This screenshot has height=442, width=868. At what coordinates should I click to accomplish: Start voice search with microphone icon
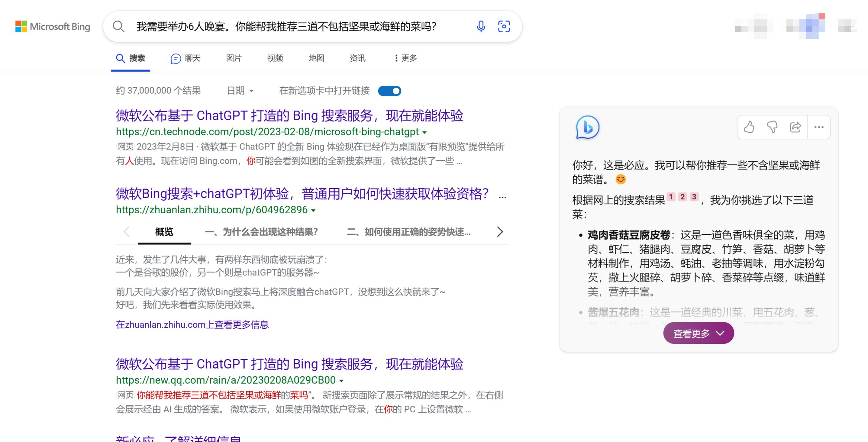pyautogui.click(x=481, y=27)
